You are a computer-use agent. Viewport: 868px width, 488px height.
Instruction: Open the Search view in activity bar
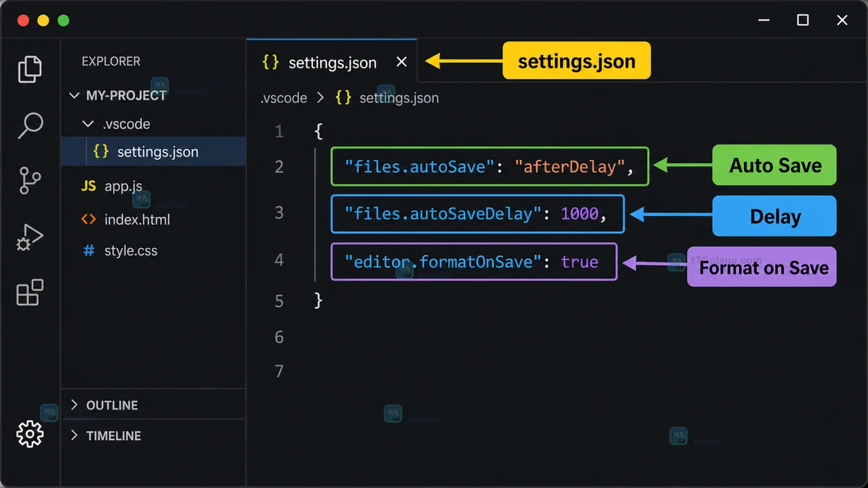click(x=30, y=125)
